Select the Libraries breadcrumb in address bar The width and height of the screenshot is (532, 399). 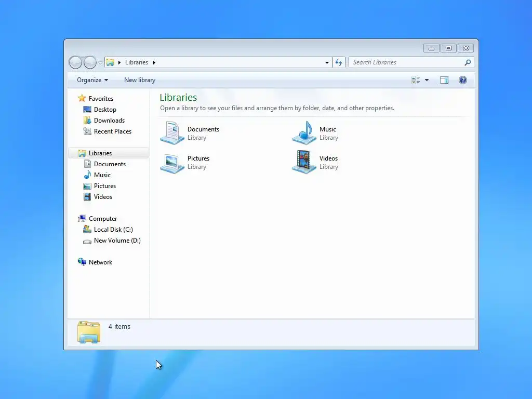(137, 62)
